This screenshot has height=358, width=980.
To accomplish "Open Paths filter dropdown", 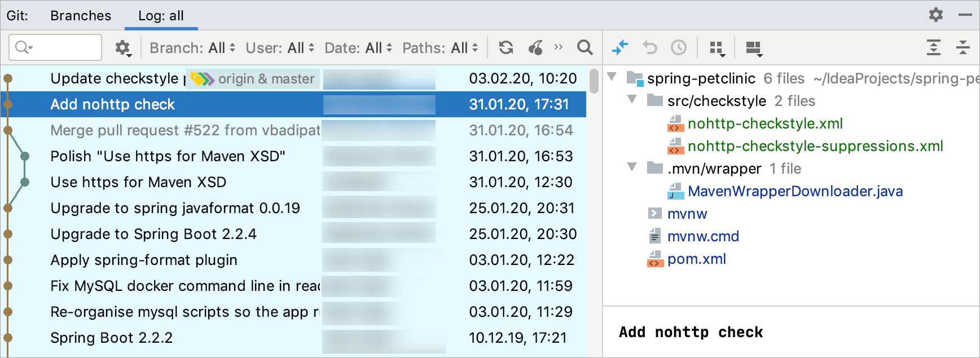I will click(x=441, y=48).
